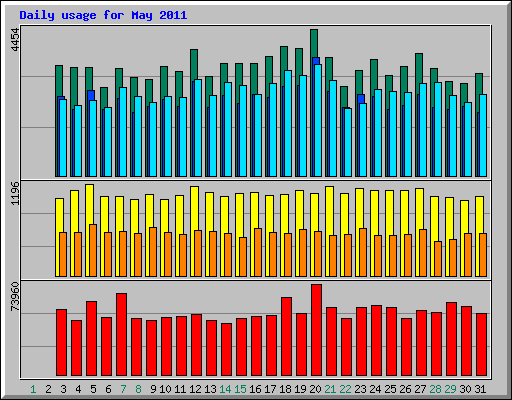Screen dimensions: 512x400
Task: Click green weekend day label 15
Action: [240, 389]
